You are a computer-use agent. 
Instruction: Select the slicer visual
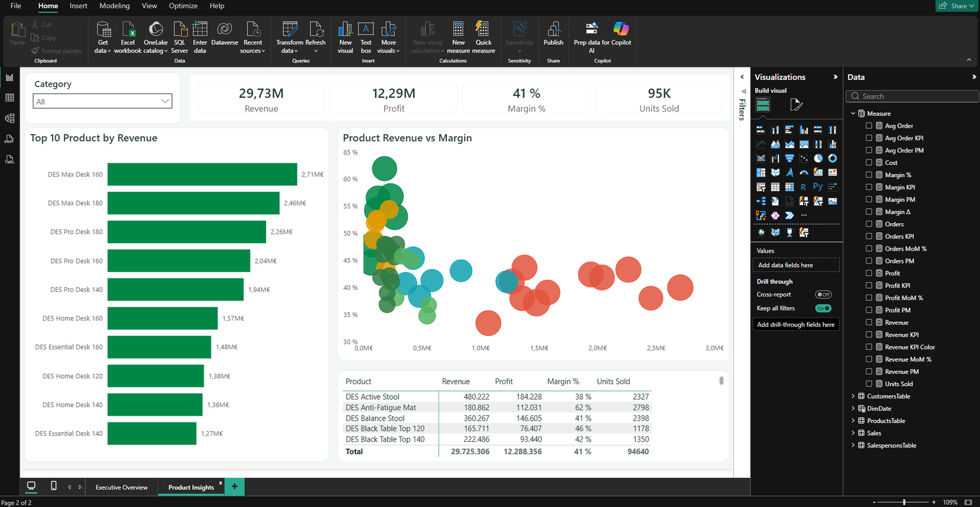(761, 186)
